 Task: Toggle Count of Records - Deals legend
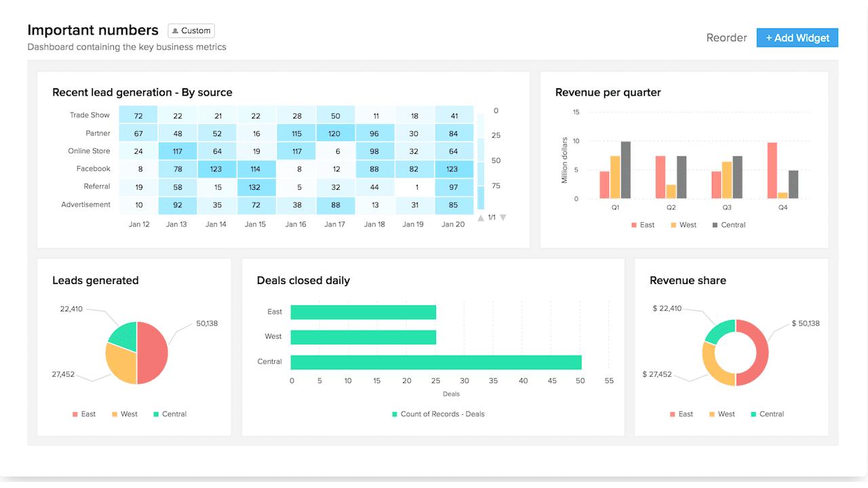pyautogui.click(x=438, y=414)
